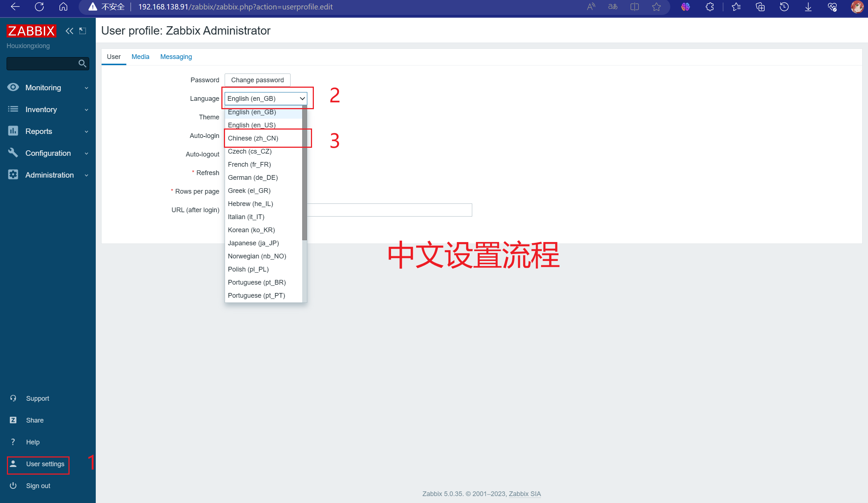Click the Sign out power icon
This screenshot has width=868, height=503.
tap(13, 486)
